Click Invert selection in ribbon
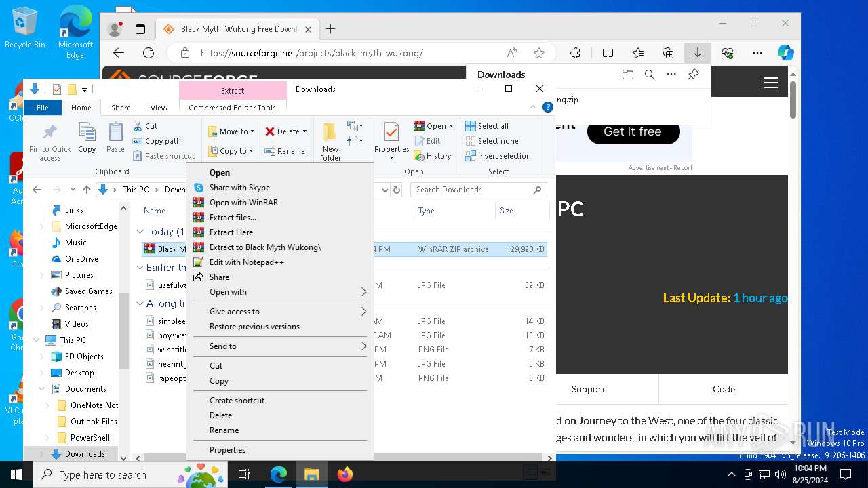Screen dimensions: 868x488 click(x=498, y=156)
